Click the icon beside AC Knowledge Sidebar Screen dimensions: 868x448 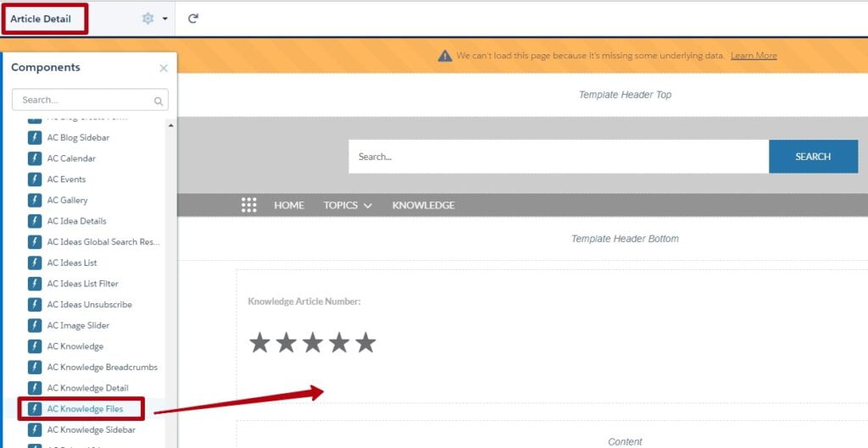tap(35, 429)
